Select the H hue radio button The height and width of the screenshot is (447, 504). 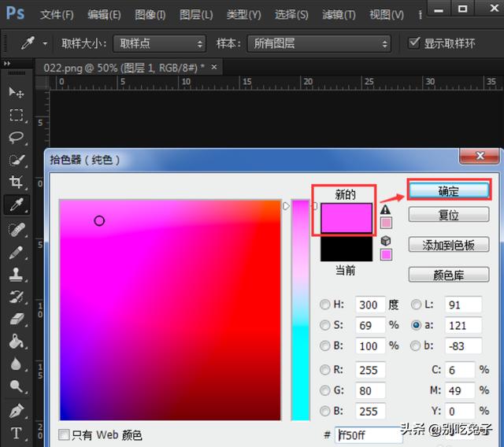coord(325,305)
